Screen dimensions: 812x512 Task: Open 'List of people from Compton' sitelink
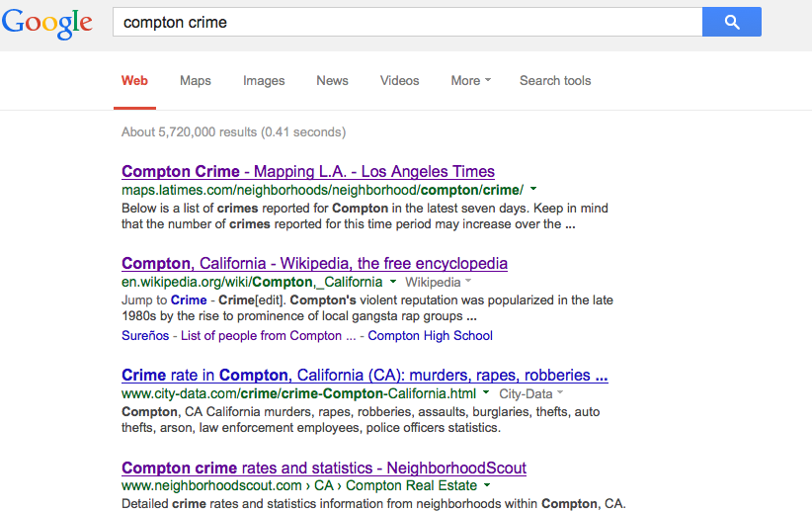(268, 336)
